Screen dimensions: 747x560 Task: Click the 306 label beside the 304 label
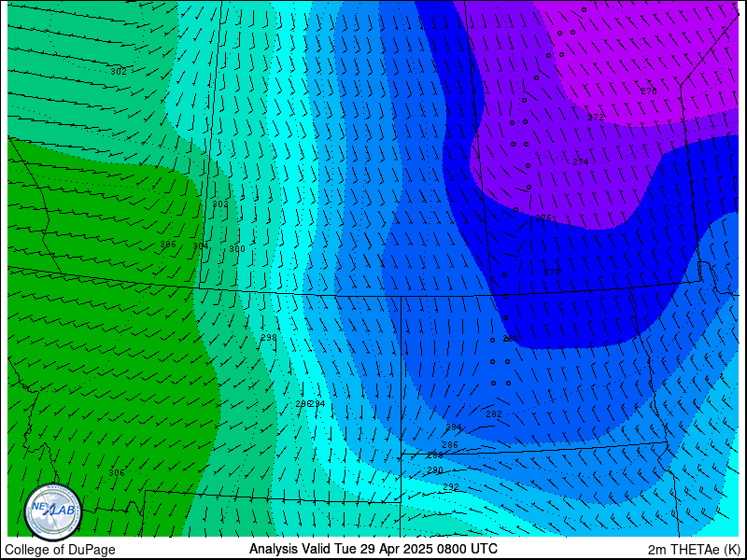point(168,245)
